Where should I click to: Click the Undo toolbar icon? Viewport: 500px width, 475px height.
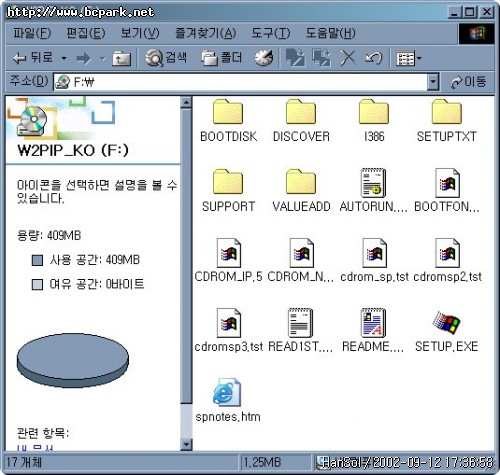click(x=373, y=58)
